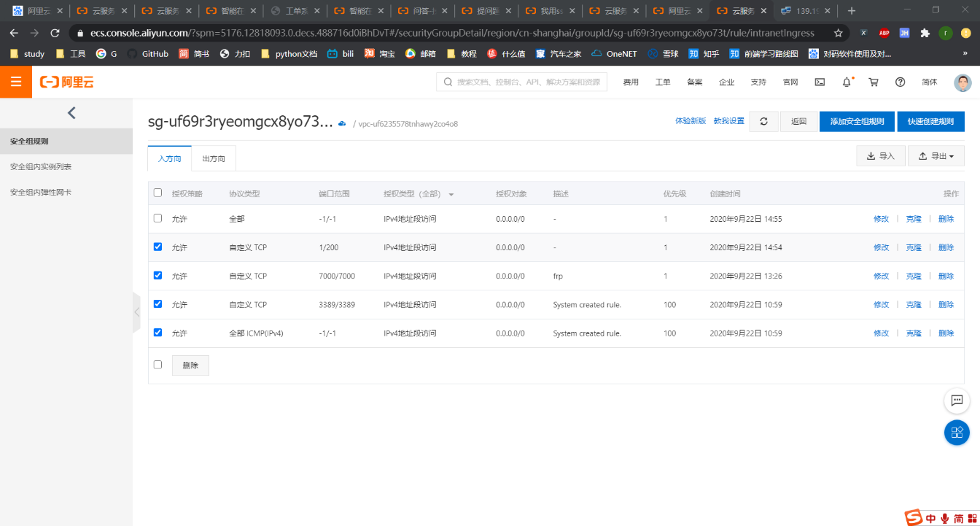
Task: Open the 备案 top menu
Action: [695, 82]
